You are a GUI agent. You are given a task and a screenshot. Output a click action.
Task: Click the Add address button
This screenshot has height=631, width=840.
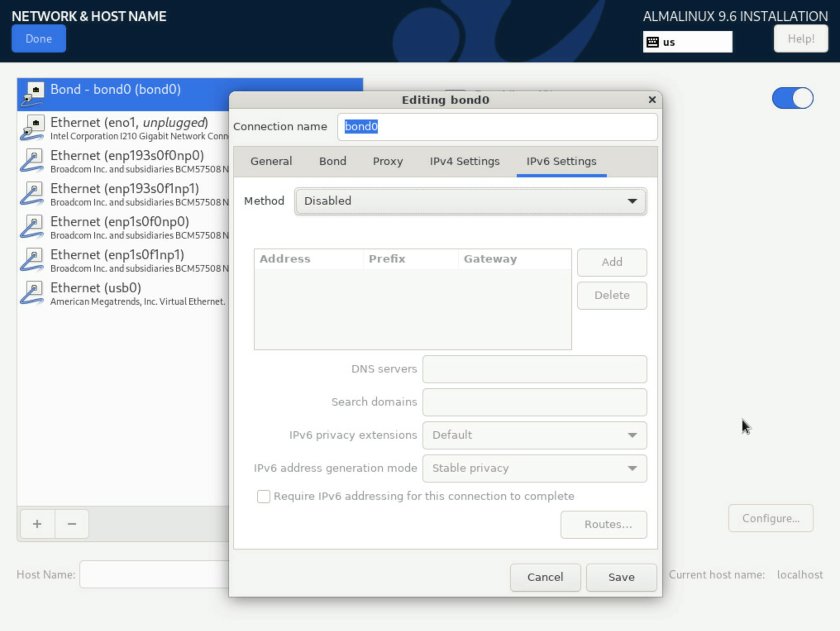[x=612, y=262]
